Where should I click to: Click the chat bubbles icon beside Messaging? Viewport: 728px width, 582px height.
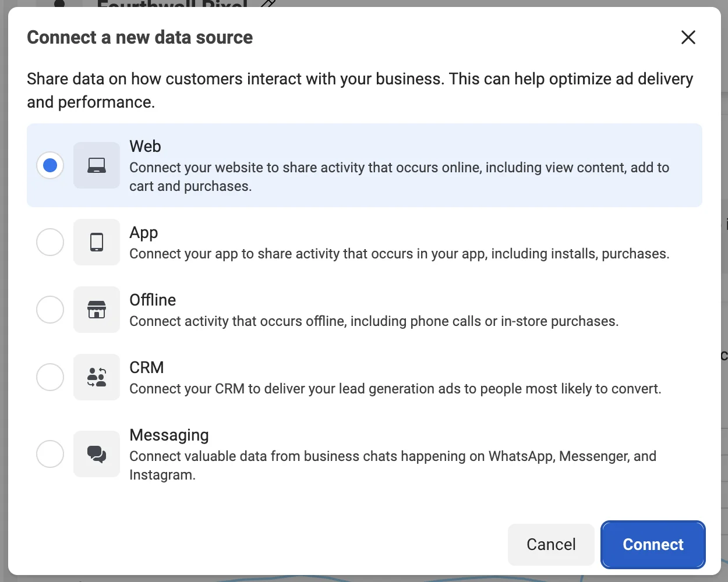97,454
